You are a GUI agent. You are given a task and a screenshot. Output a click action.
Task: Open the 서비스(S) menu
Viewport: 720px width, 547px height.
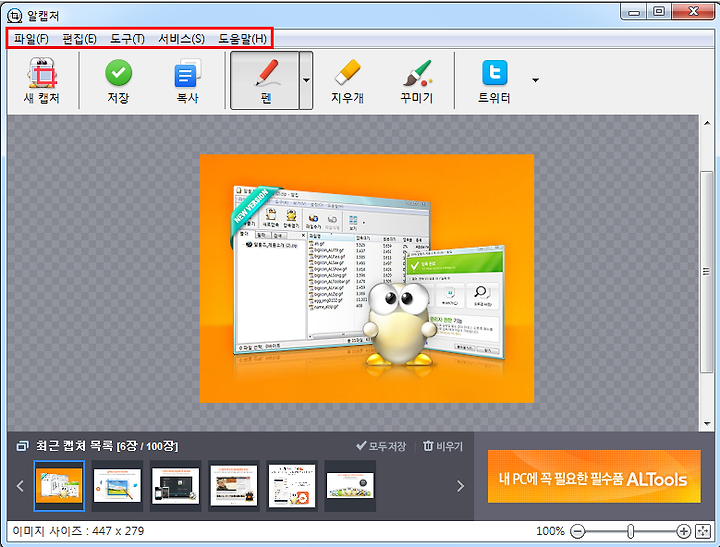(x=181, y=39)
